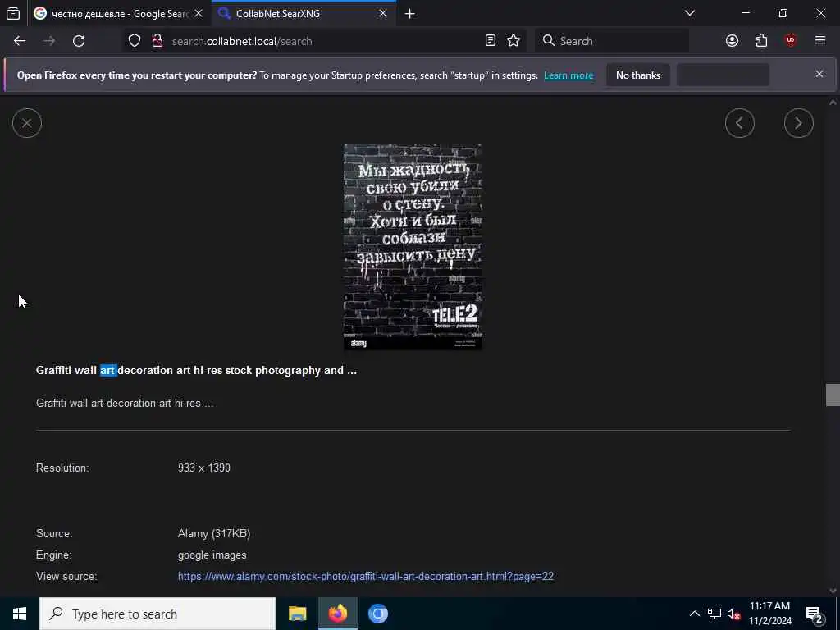Open the Chromium taskbar icon
The image size is (840, 630).
pyautogui.click(x=377, y=614)
